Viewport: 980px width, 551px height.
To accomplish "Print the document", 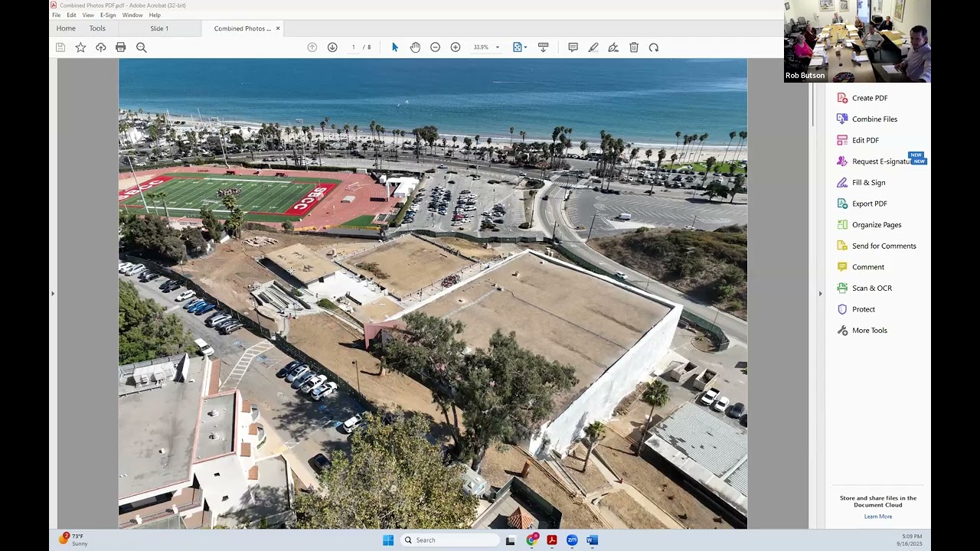I will pos(120,47).
